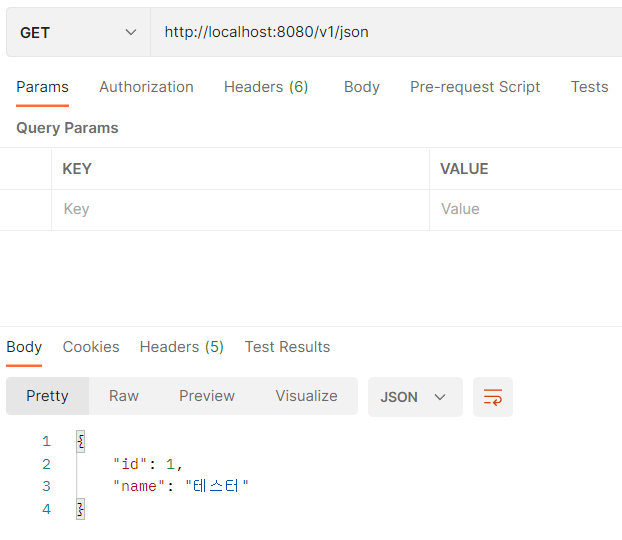View the response Headers (5) tab
Screen dimensions: 622x540
click(x=182, y=347)
